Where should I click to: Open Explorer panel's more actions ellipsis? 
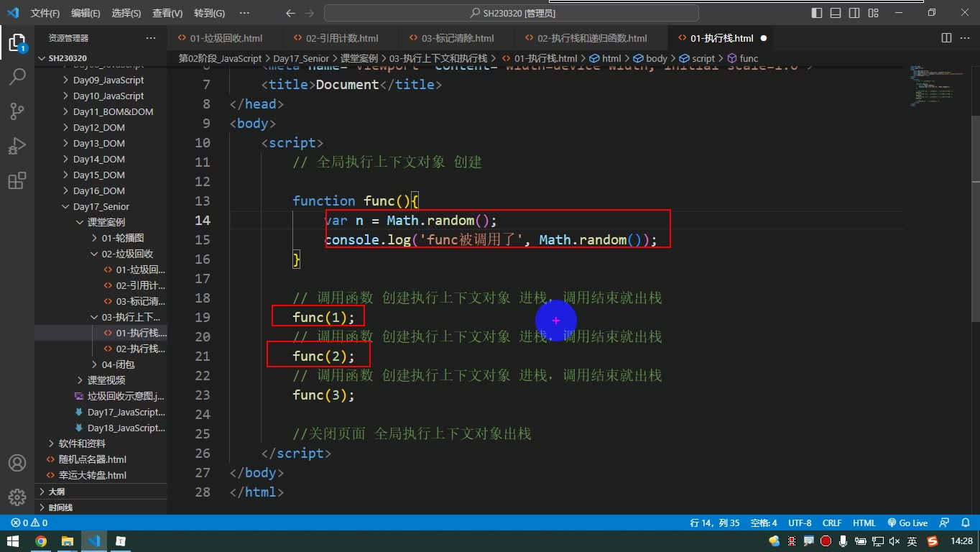pyautogui.click(x=150, y=38)
